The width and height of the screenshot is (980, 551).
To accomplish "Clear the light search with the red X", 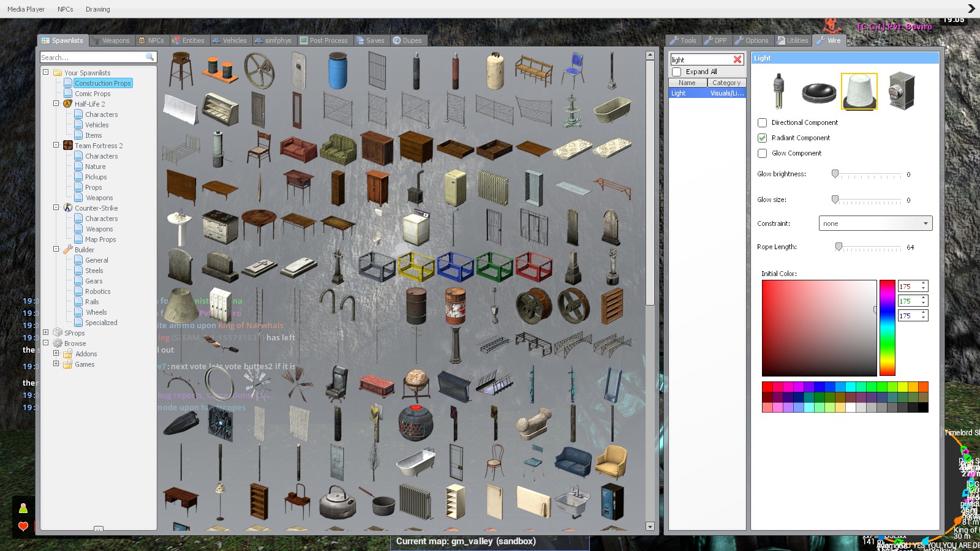I will (738, 59).
